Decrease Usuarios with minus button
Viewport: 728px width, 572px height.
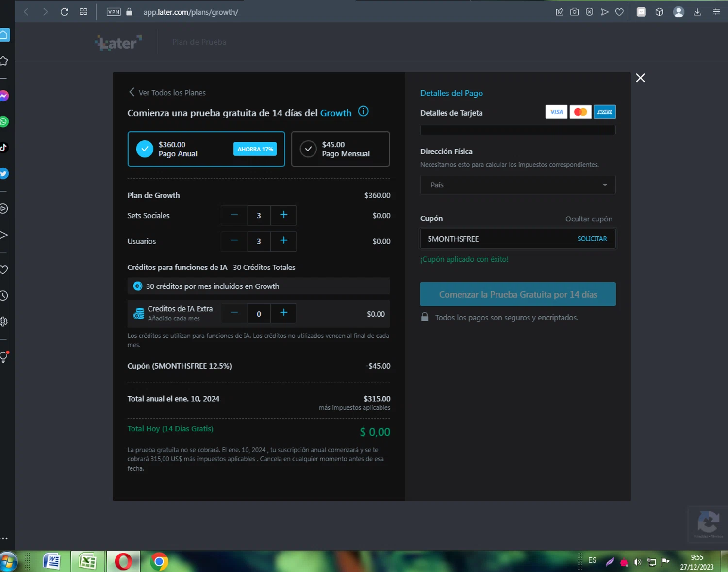[234, 241]
